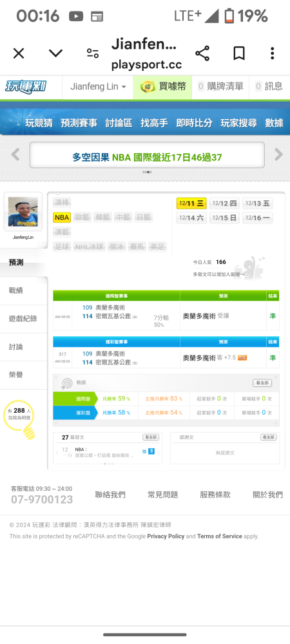Switch to the 戰績 sidebar tab
The width and height of the screenshot is (290, 644).
(x=23, y=290)
